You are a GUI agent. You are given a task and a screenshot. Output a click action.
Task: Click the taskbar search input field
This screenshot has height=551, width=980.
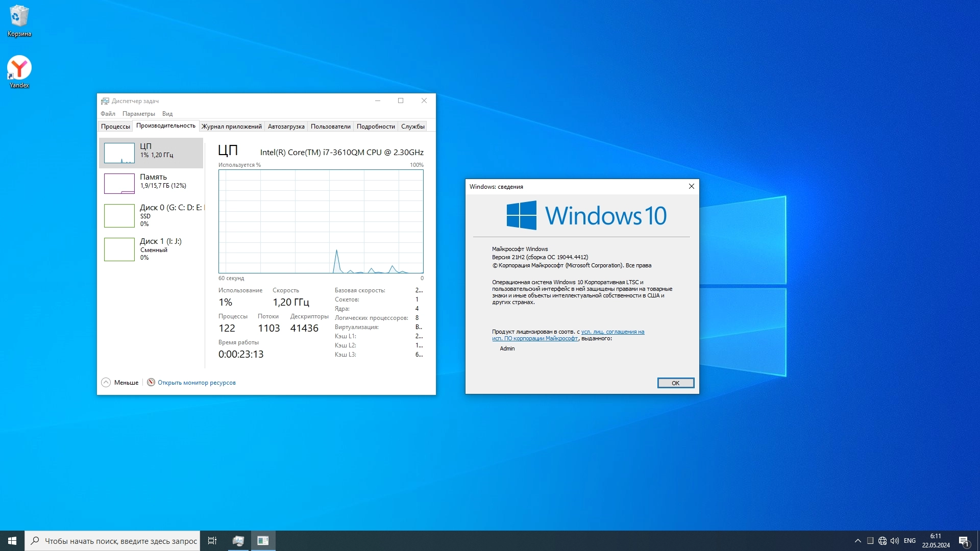click(120, 541)
